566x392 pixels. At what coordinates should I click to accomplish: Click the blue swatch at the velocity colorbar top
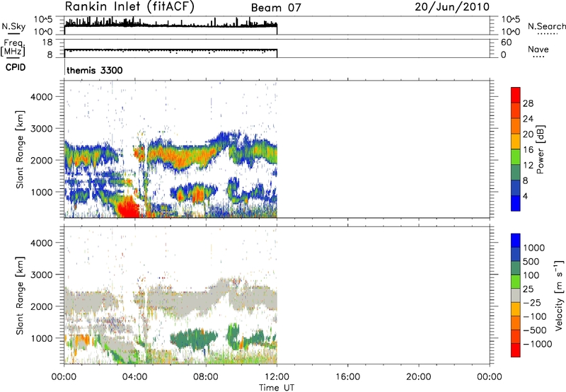click(x=516, y=241)
